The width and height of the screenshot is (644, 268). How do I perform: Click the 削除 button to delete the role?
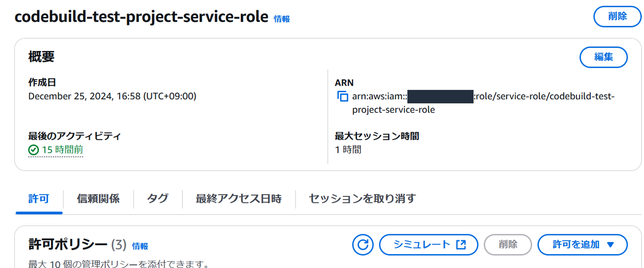(617, 17)
